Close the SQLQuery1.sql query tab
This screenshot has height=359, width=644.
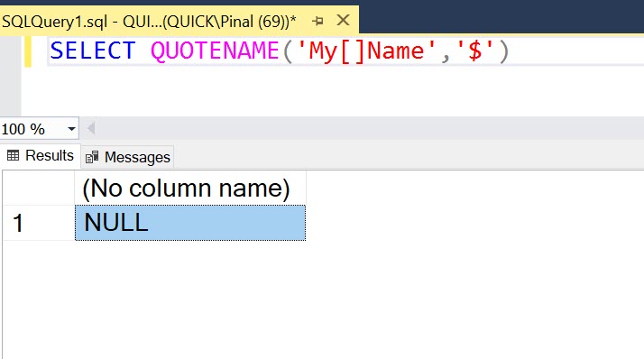[343, 20]
